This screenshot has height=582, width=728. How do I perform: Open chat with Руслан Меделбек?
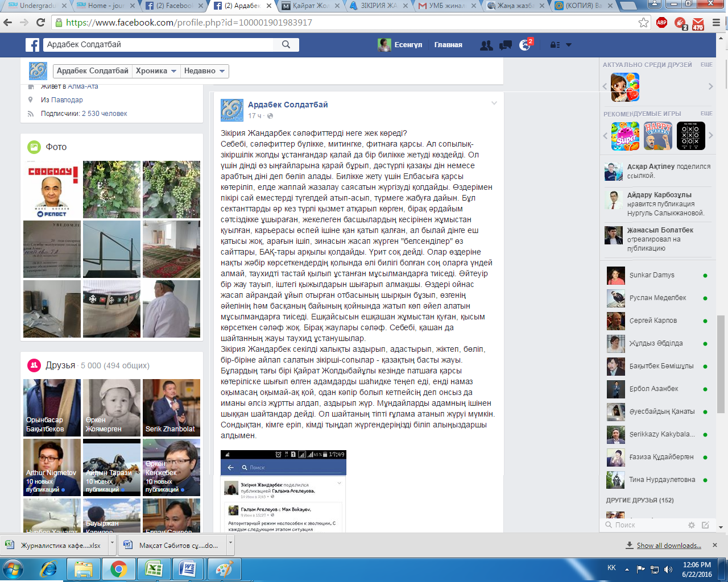[x=657, y=298]
